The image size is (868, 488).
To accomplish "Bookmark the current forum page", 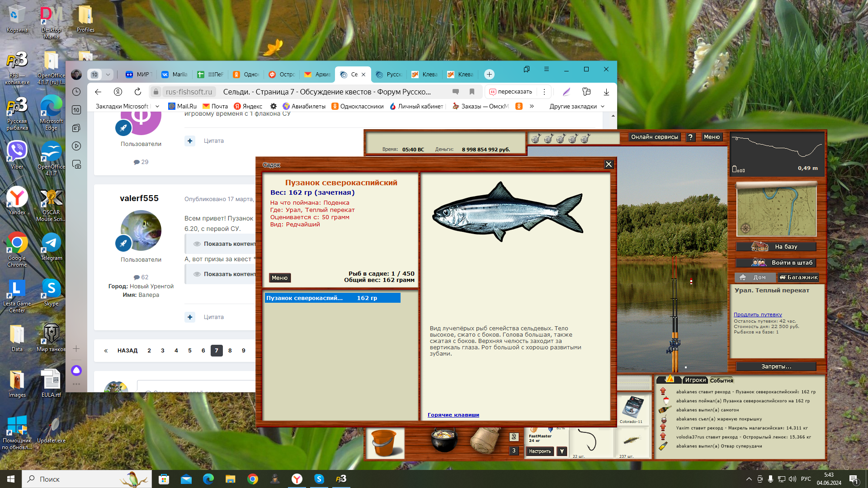I will pyautogui.click(x=472, y=92).
